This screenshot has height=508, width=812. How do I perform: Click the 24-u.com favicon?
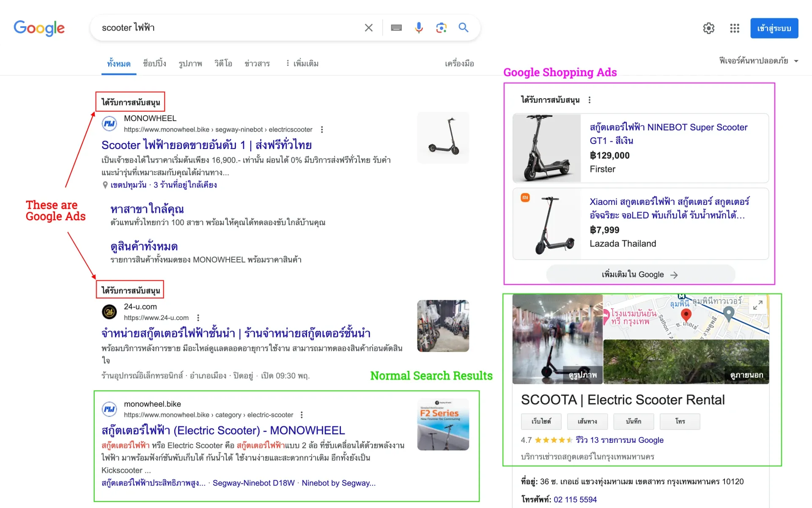tap(110, 312)
